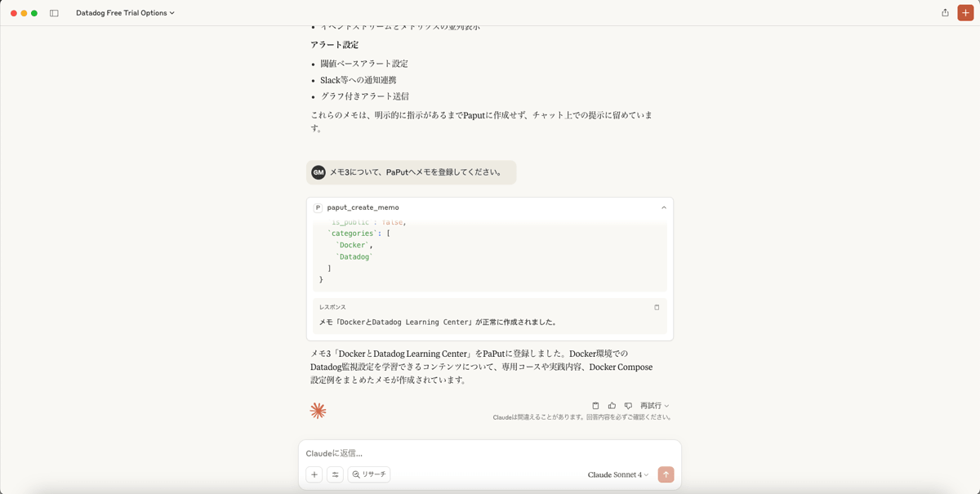This screenshot has height=494, width=980.
Task: Click the リサーチ research button
Action: click(368, 474)
